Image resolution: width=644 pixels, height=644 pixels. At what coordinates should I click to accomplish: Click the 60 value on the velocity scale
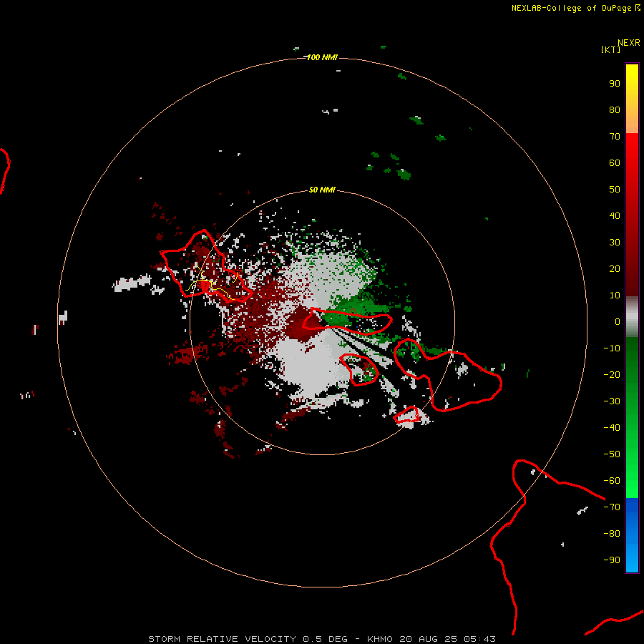tap(615, 163)
